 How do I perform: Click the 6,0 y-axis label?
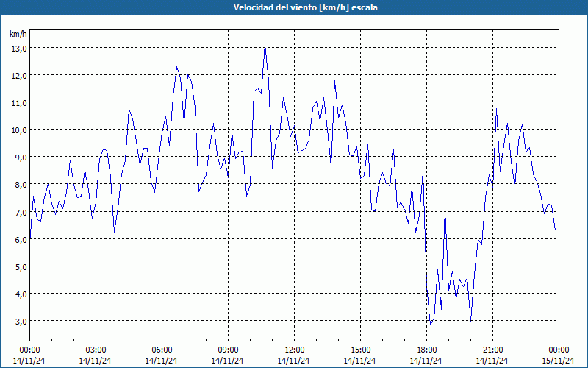[x=21, y=239]
